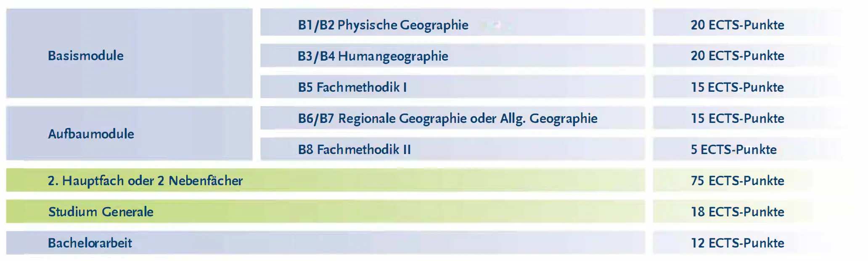Click the Basismodule category cell

coord(86,56)
